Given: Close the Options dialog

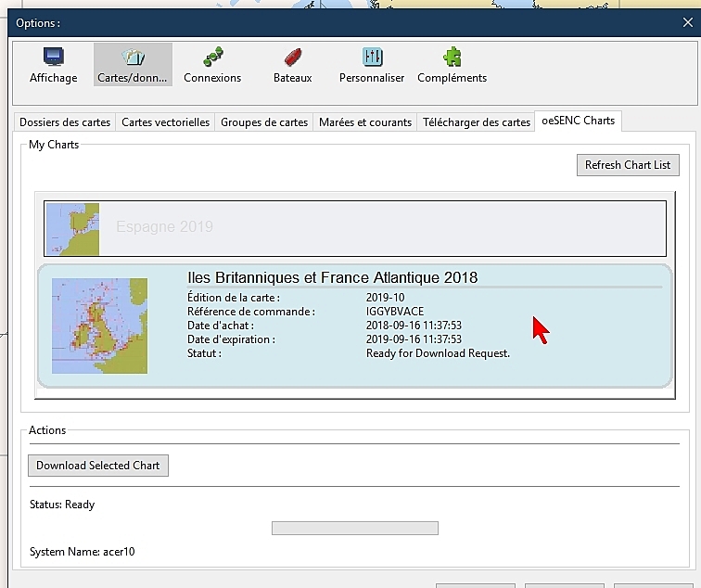Looking at the screenshot, I should click(688, 22).
